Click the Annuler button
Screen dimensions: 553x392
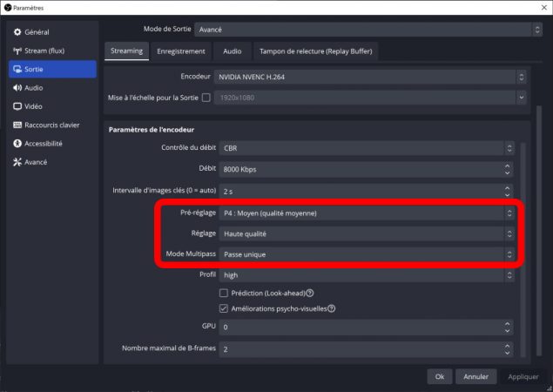476,376
